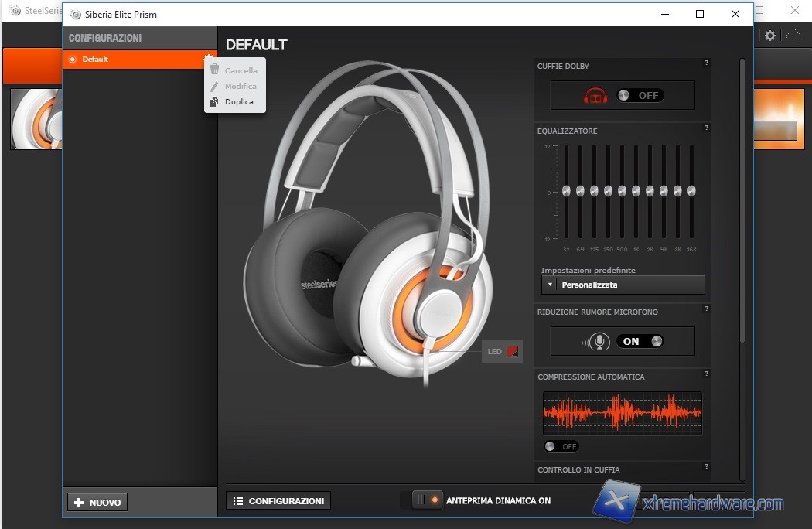Click help icon for Riduzione Rumore Microfono
This screenshot has width=812, height=529.
point(706,309)
